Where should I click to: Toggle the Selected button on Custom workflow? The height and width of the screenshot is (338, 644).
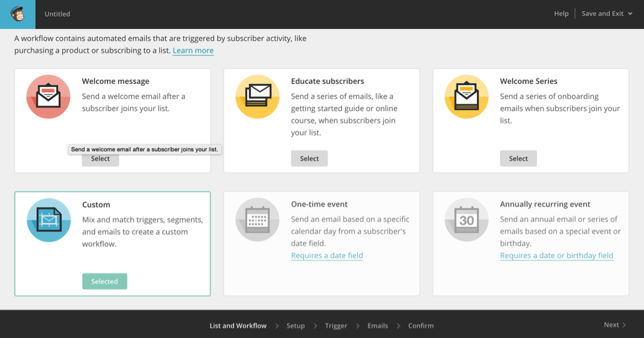[104, 281]
